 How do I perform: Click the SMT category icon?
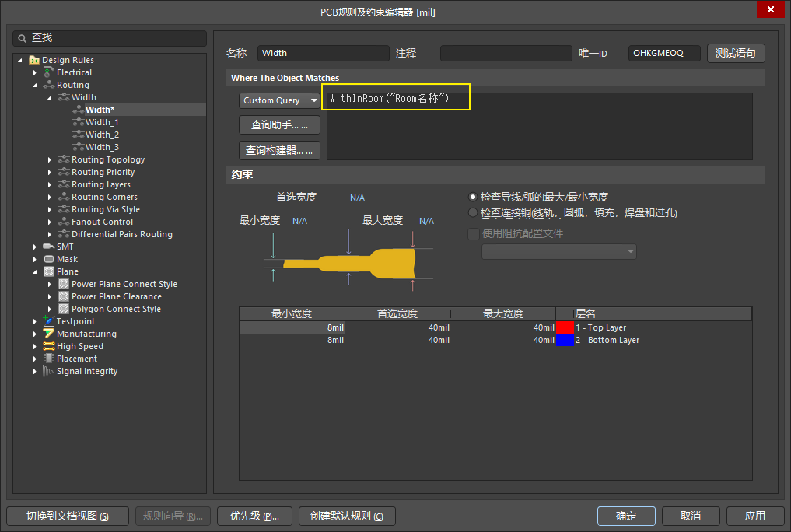click(49, 247)
